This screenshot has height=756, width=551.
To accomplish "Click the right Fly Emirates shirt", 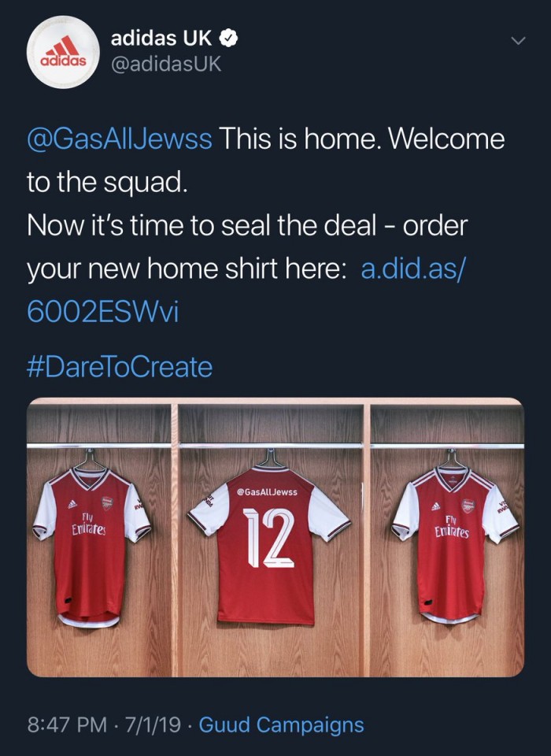I will (x=457, y=543).
